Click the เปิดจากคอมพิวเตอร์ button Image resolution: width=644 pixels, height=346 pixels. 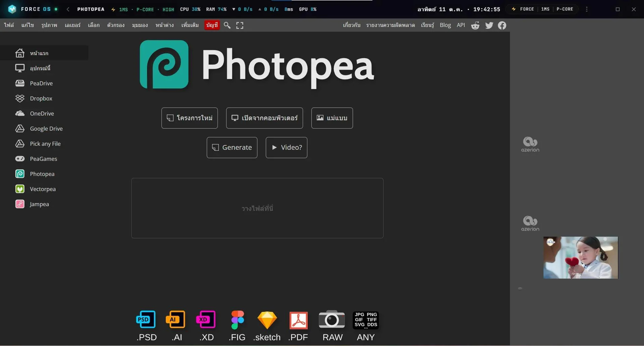point(264,118)
